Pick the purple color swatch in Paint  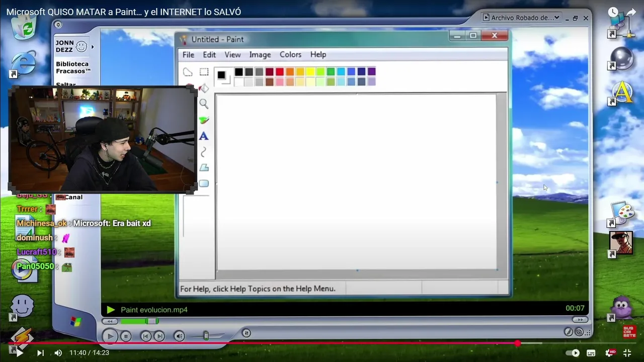(371, 72)
